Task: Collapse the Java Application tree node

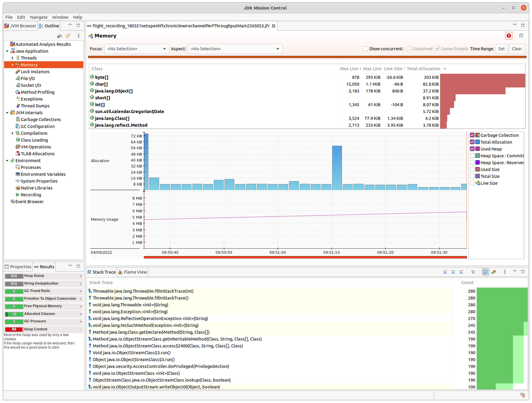Action: click(7, 51)
